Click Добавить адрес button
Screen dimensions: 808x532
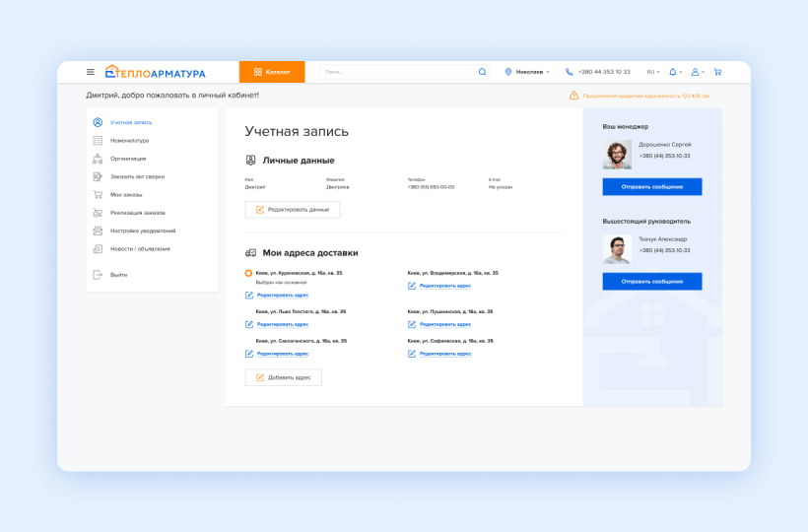(283, 377)
